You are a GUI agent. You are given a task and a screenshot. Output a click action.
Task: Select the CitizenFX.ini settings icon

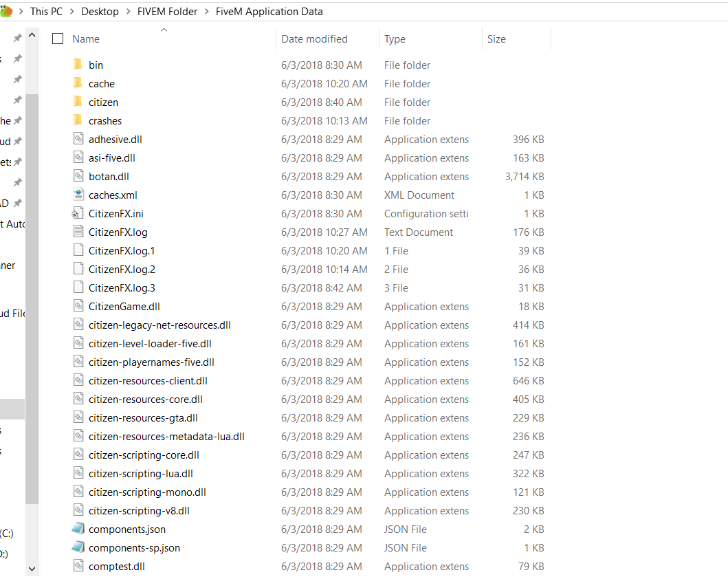[x=78, y=213]
